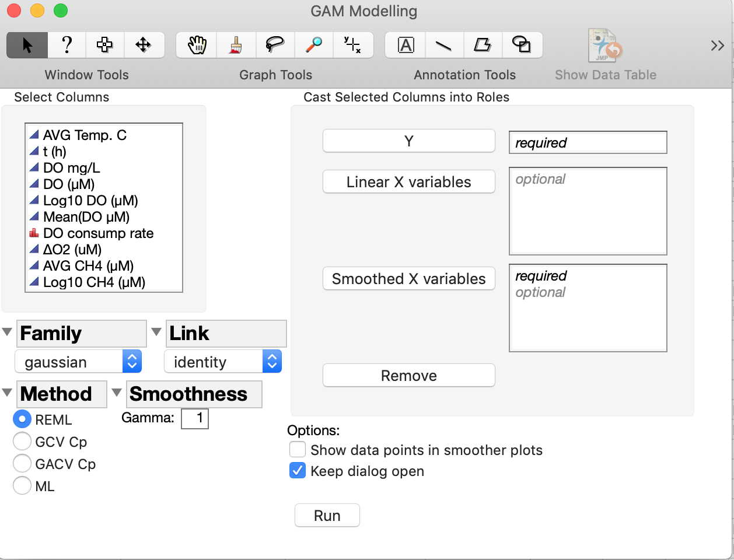
Task: Activate the Grabber hand tool
Action: pyautogui.click(x=195, y=45)
